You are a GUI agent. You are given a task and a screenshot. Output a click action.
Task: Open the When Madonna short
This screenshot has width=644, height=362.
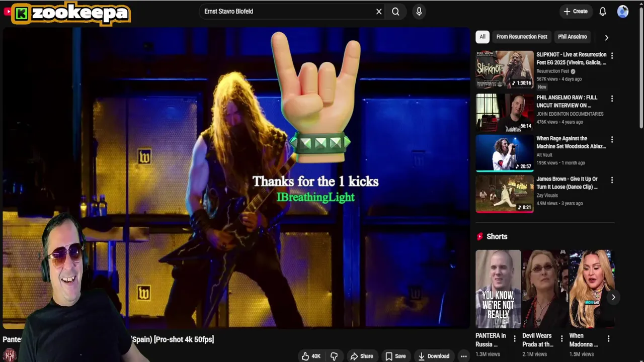(x=591, y=289)
